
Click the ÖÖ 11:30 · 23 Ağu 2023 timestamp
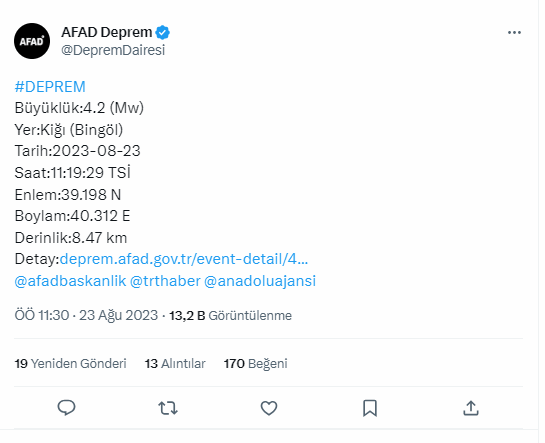[x=86, y=315]
